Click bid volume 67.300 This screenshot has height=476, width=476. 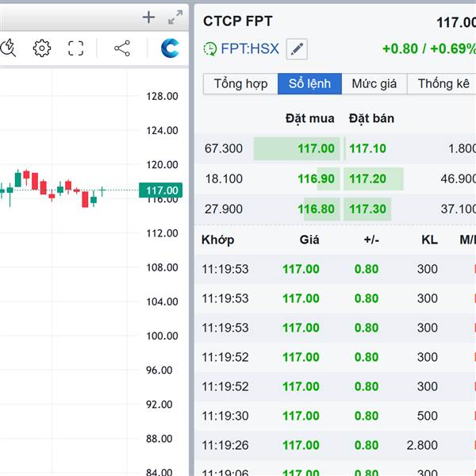click(224, 148)
